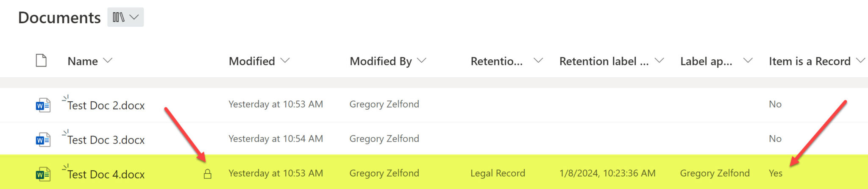The width and height of the screenshot is (868, 189).
Task: Open the Test Doc 2.docx file
Action: [x=106, y=105]
